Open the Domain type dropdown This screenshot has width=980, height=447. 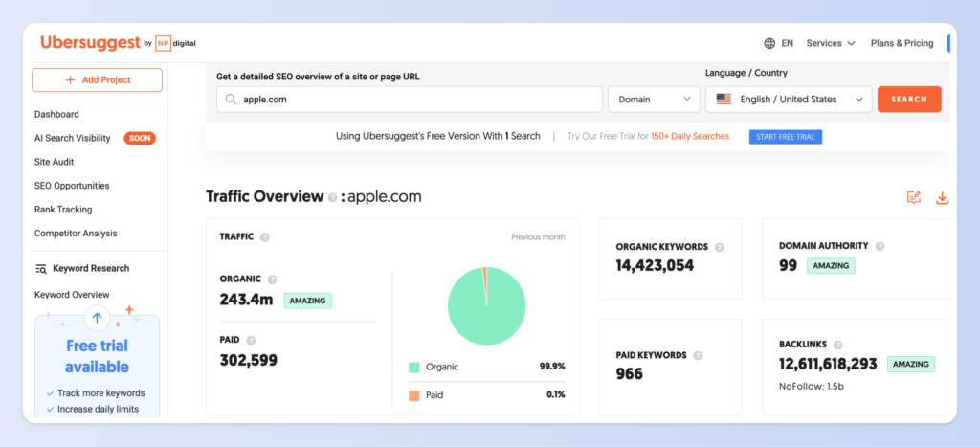click(x=654, y=99)
